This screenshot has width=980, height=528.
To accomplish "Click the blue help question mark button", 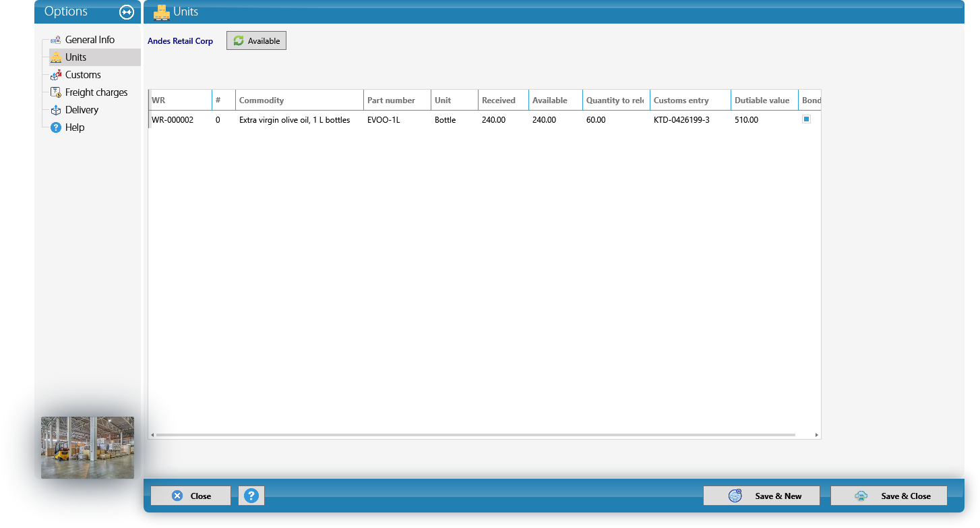I will (x=251, y=496).
